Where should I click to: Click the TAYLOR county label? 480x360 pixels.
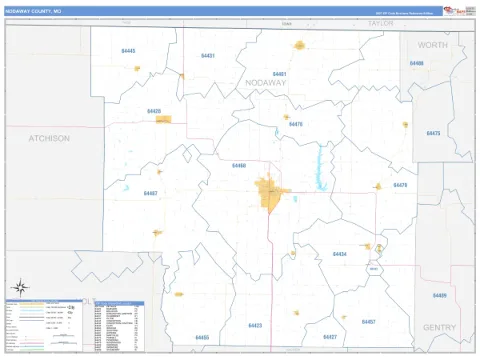tap(380, 23)
